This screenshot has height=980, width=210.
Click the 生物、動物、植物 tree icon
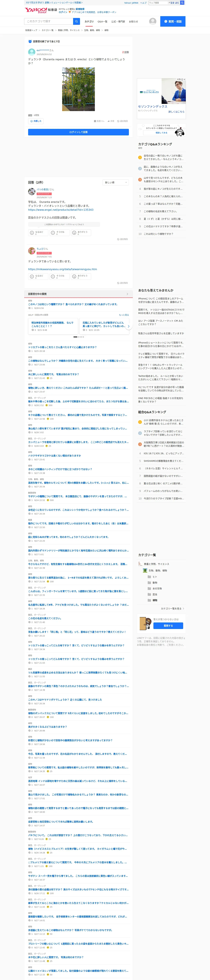tap(145, 571)
